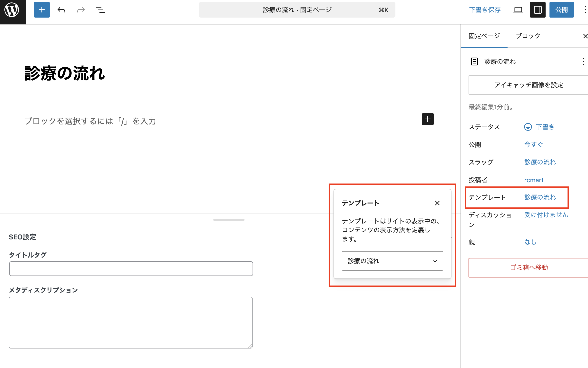Click the WordPress logo icon

(x=12, y=10)
